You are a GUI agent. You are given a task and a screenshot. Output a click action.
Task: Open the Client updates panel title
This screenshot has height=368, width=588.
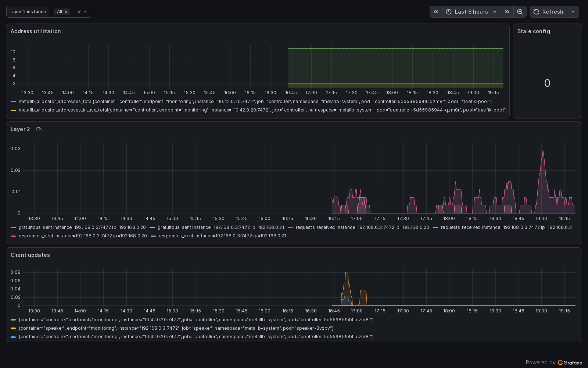(x=30, y=255)
